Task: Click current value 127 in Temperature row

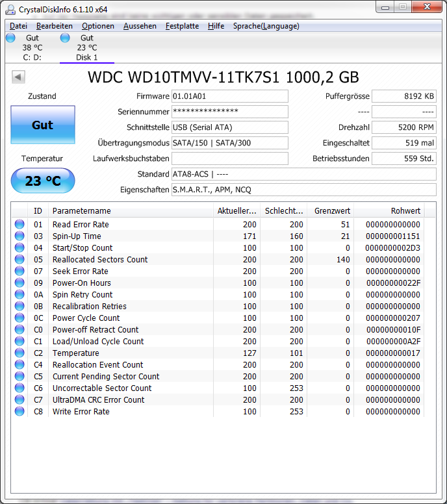Action: pyautogui.click(x=249, y=353)
